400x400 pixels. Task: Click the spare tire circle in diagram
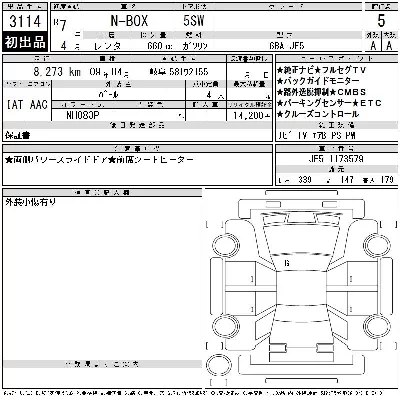tap(219, 365)
